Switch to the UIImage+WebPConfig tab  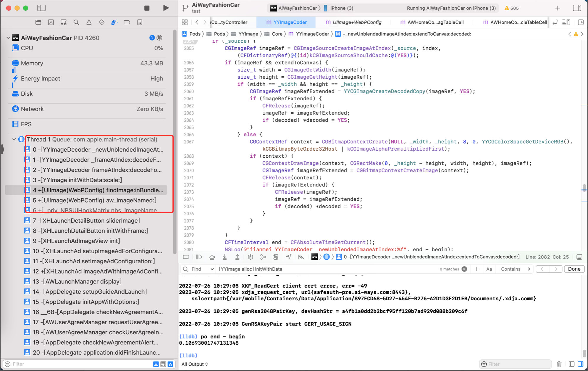click(353, 22)
